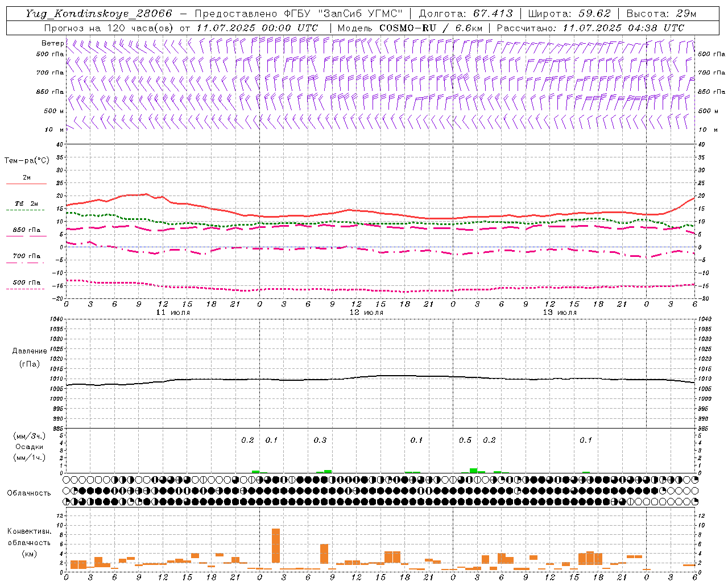Click the "Ветер" wind panel label
Image resolution: width=728 pixels, height=582 pixels.
[52, 43]
